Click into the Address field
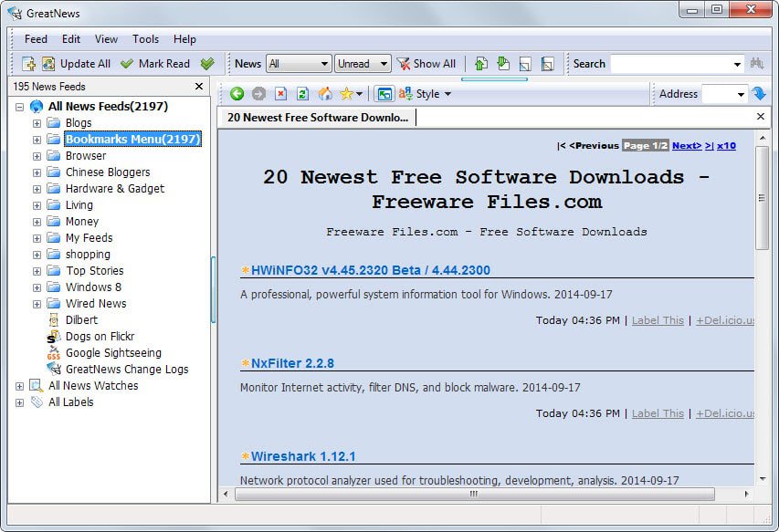 click(x=718, y=94)
